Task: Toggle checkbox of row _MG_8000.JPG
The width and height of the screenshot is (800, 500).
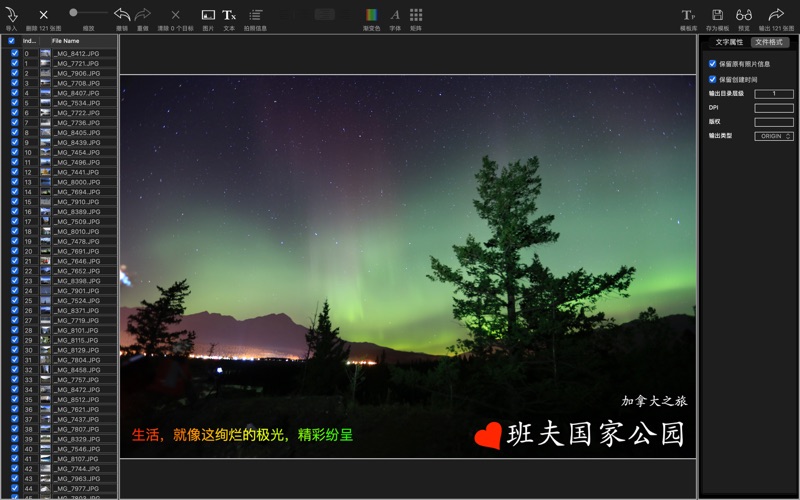Action: (15, 182)
